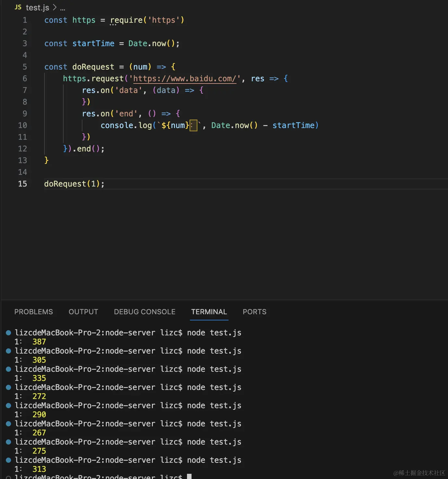Viewport: 448px width, 479px height.
Task: Click terminal output value 275
Action: click(39, 451)
